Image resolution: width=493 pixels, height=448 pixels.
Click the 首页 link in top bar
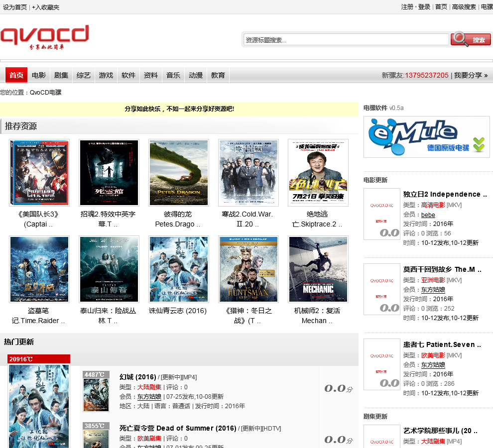click(441, 7)
